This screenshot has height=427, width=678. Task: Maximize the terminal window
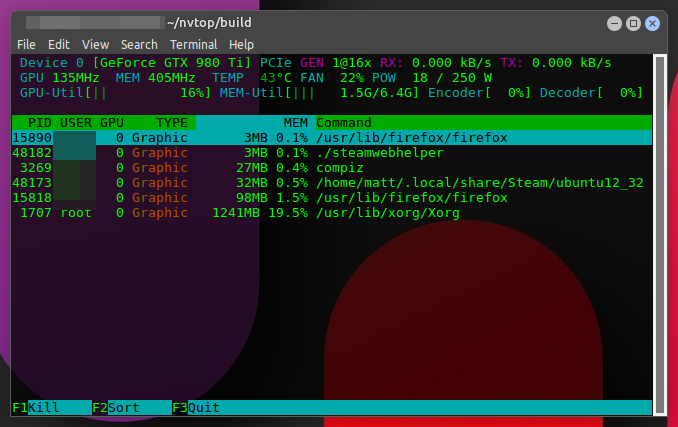(x=633, y=22)
